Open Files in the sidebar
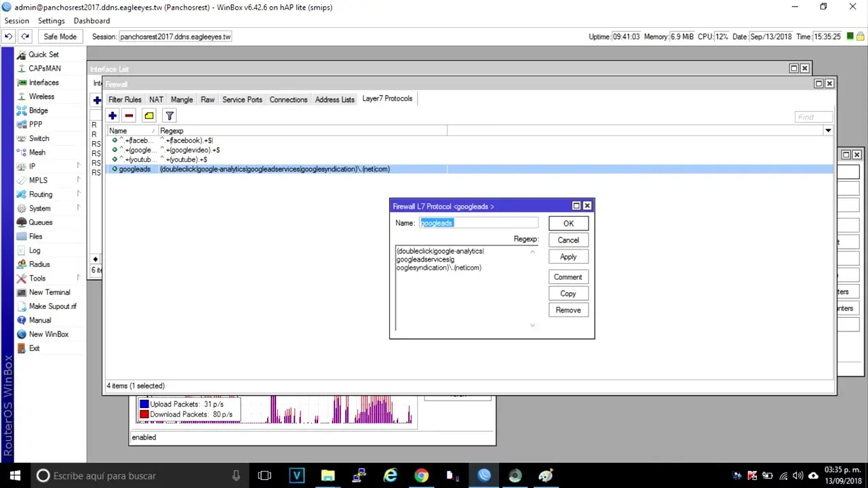This screenshot has height=488, width=868. [35, 237]
